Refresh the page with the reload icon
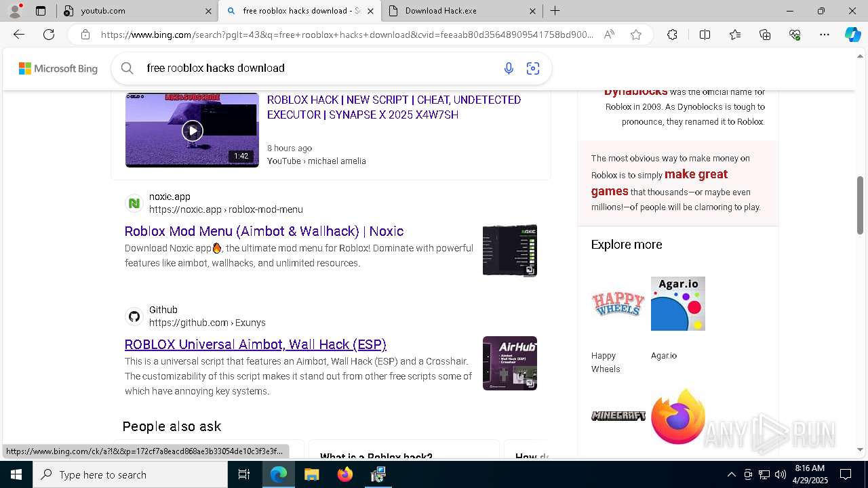The width and height of the screenshot is (868, 488). (49, 35)
